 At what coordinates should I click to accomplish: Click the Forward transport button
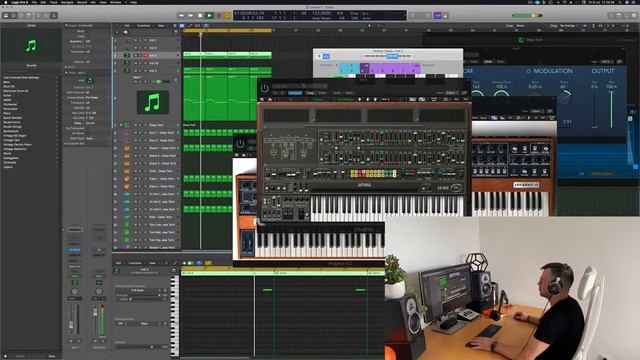[191, 16]
